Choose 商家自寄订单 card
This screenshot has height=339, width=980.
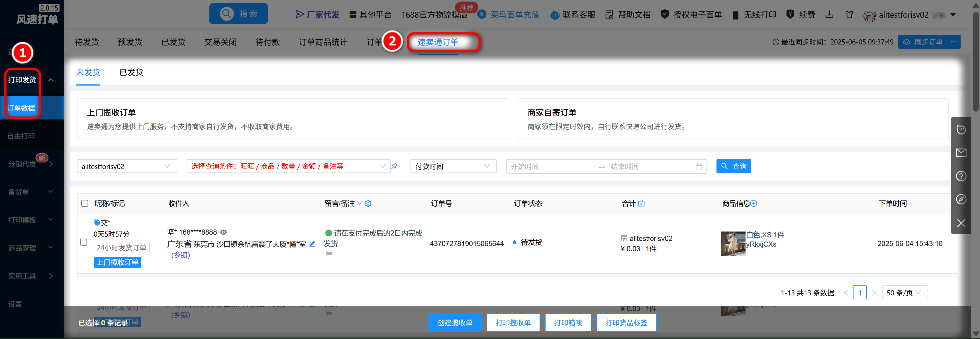[733, 119]
